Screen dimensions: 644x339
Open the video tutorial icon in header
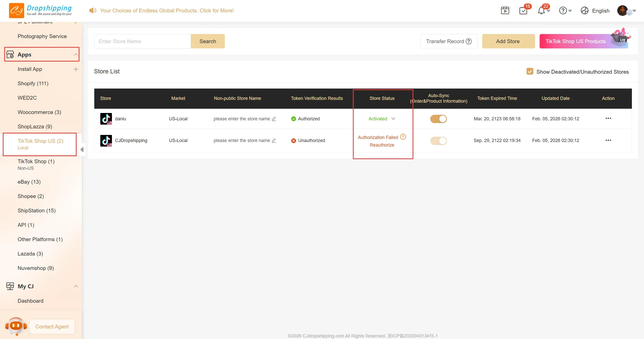click(505, 11)
